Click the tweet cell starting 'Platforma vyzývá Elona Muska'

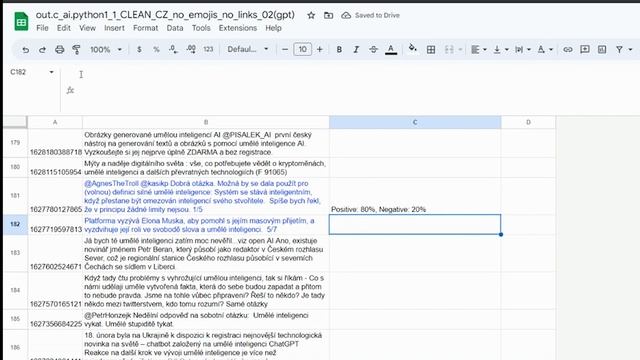coord(206,225)
